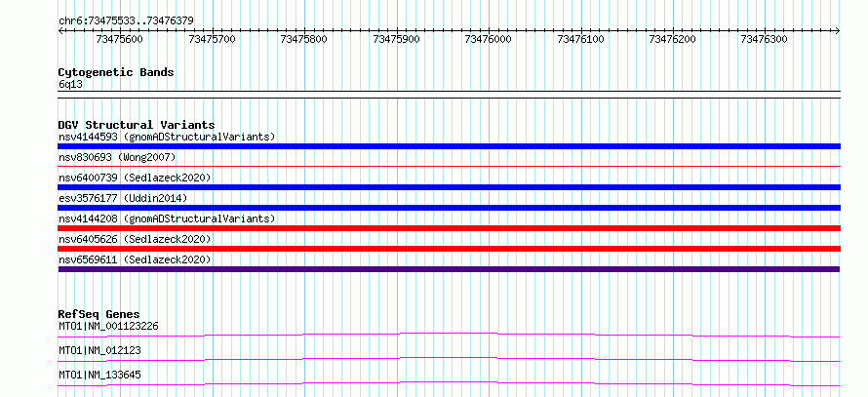868x397 pixels.
Task: Open transcript MTO1|NM_133645 label
Action: [99, 375]
